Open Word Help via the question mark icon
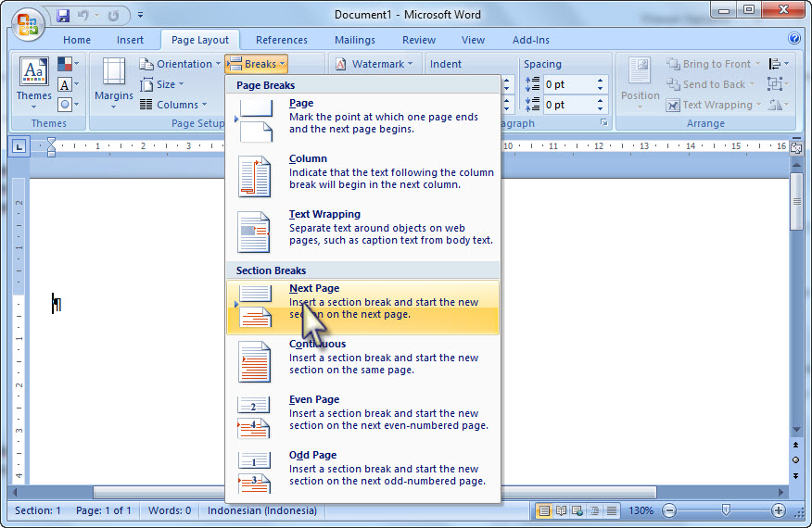The image size is (812, 528). click(793, 38)
